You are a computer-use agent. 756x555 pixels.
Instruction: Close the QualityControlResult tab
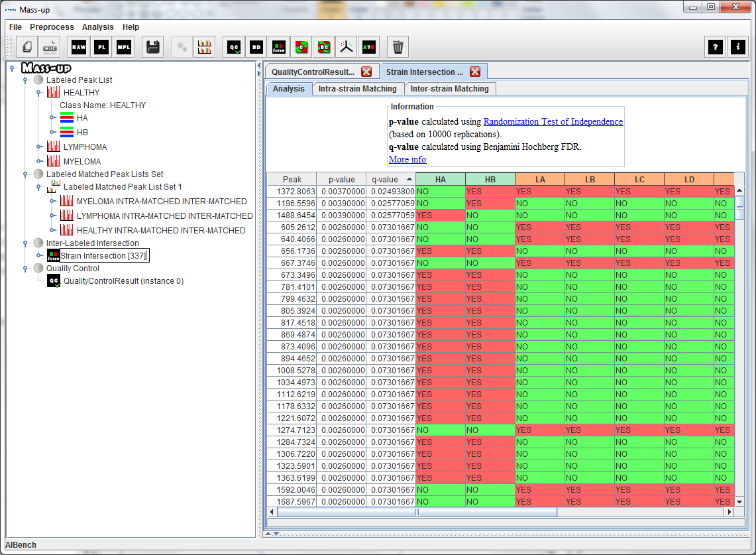pyautogui.click(x=366, y=72)
